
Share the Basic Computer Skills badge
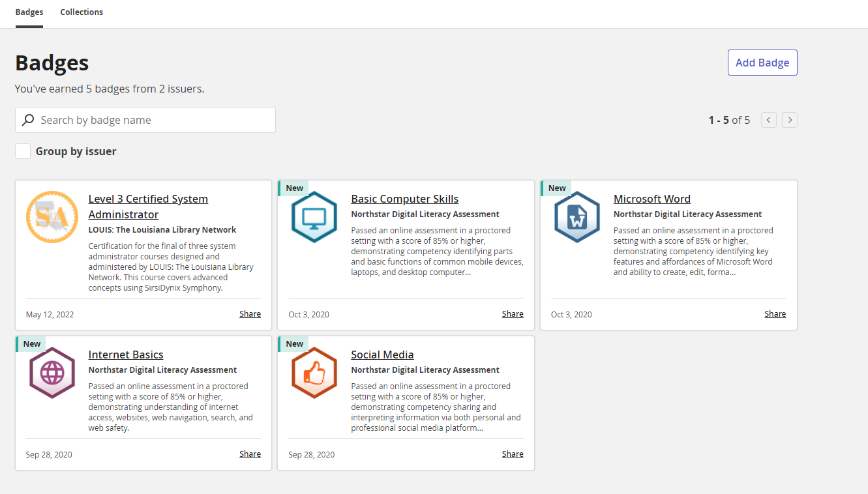[x=513, y=314]
